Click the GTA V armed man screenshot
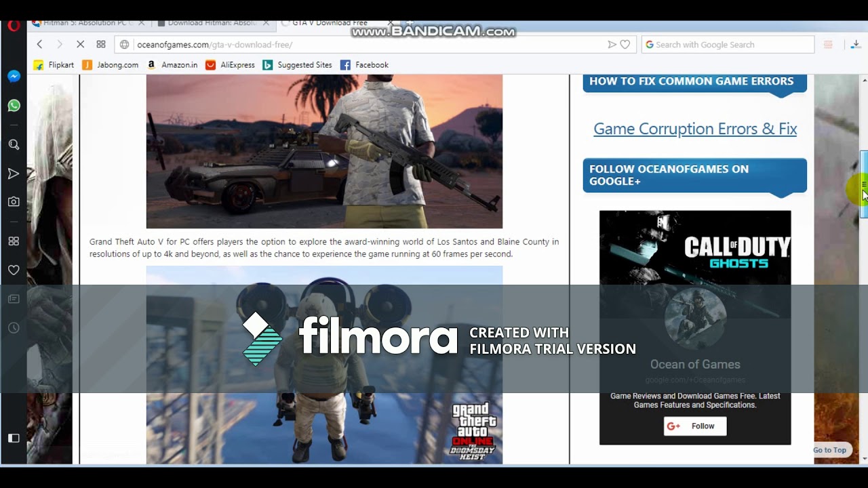The width and height of the screenshot is (868, 488). 324,152
